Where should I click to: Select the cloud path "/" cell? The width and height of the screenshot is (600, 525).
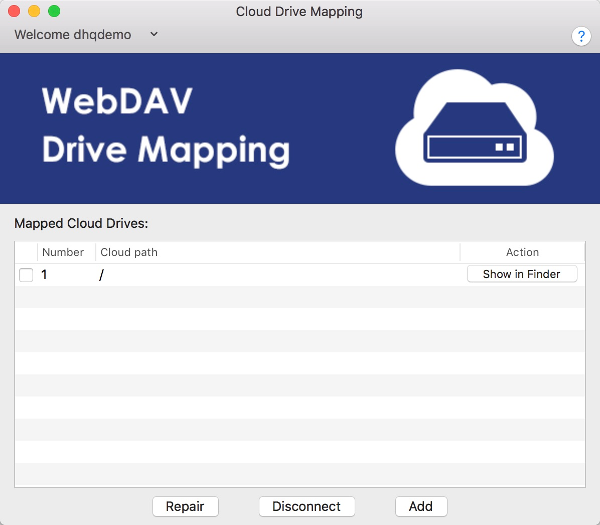click(x=277, y=275)
